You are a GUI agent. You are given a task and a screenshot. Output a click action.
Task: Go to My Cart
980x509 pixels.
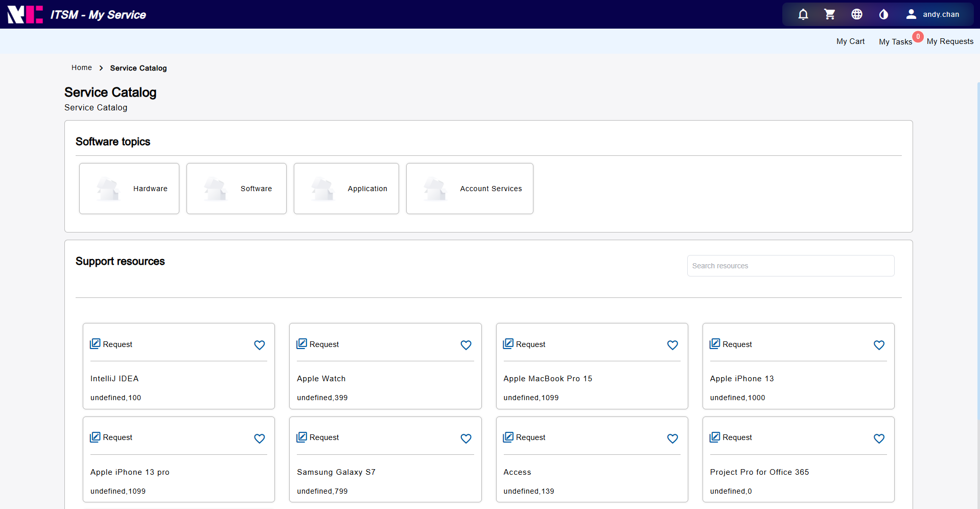click(x=850, y=41)
